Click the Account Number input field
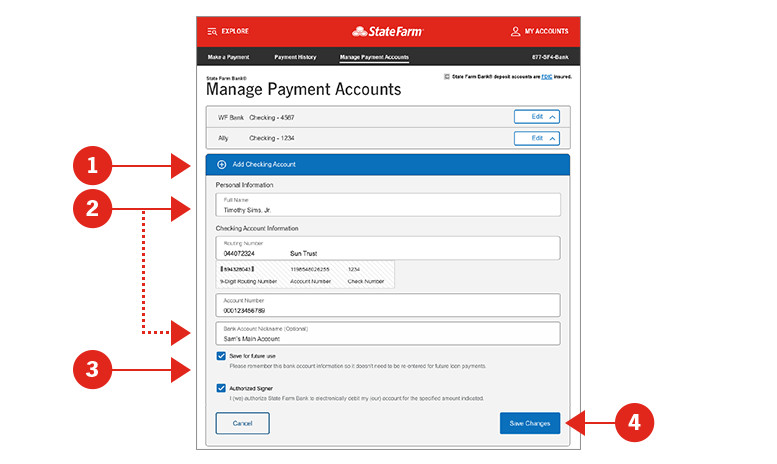777x464 pixels. point(388,305)
